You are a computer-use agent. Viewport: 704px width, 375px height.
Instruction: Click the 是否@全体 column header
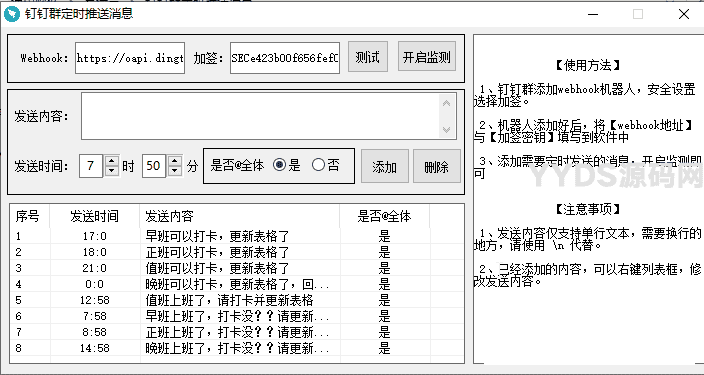click(384, 216)
